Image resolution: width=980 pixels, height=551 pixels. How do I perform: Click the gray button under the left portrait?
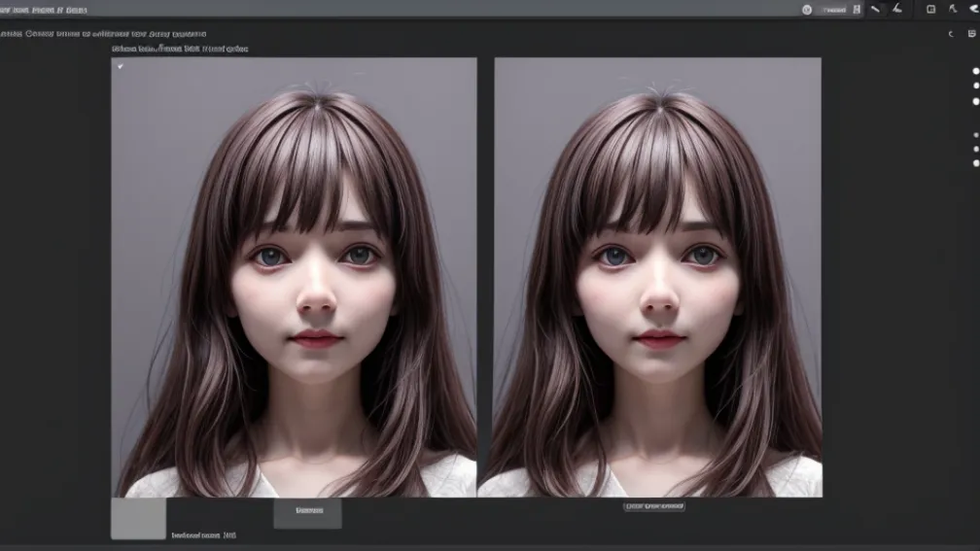click(307, 513)
